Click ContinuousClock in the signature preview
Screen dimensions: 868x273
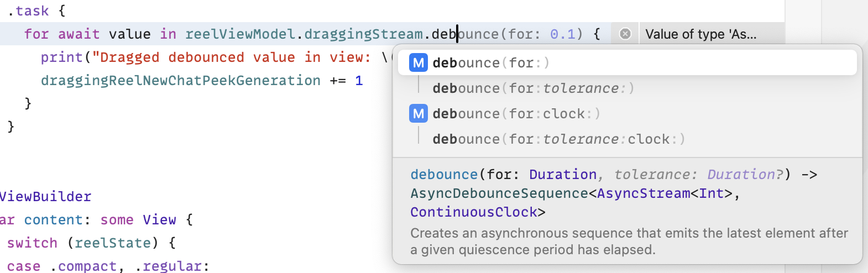(x=474, y=212)
